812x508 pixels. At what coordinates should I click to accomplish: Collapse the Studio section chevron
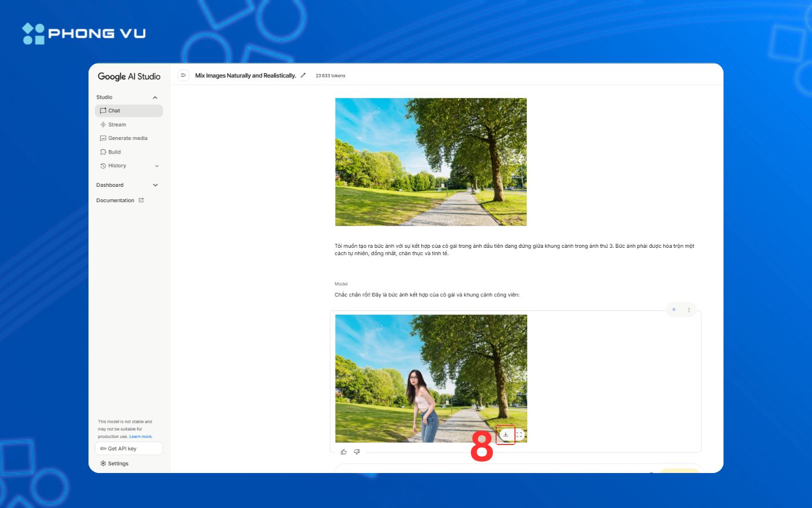click(155, 98)
